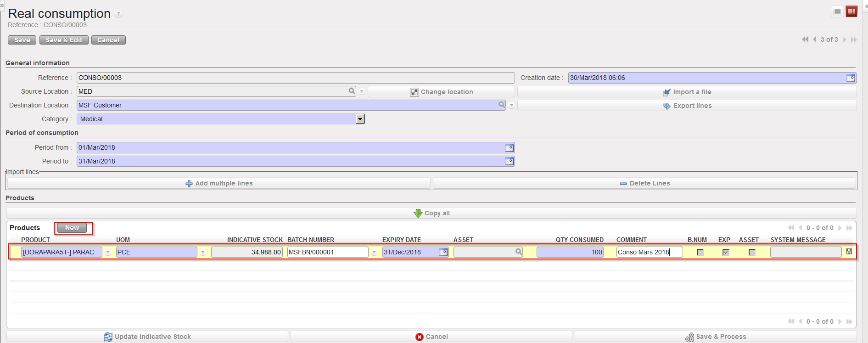Expand the Category dropdown showing Medical
This screenshot has height=343, width=868.
coord(360,119)
